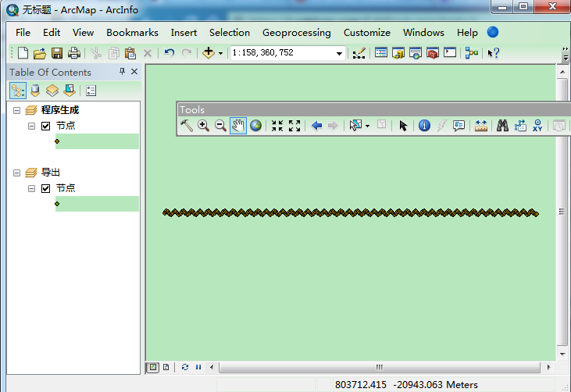Open the Geoprocessing menu
The image size is (571, 392).
coord(296,33)
